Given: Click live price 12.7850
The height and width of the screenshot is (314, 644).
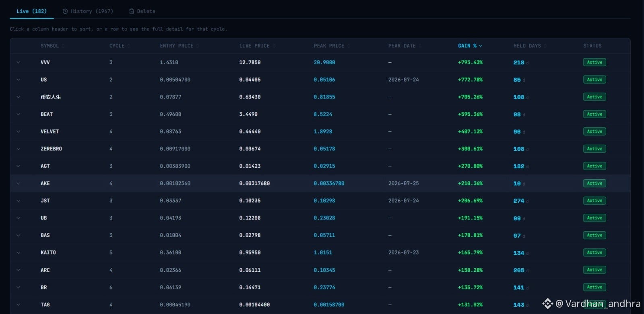Looking at the screenshot, I should click(250, 62).
